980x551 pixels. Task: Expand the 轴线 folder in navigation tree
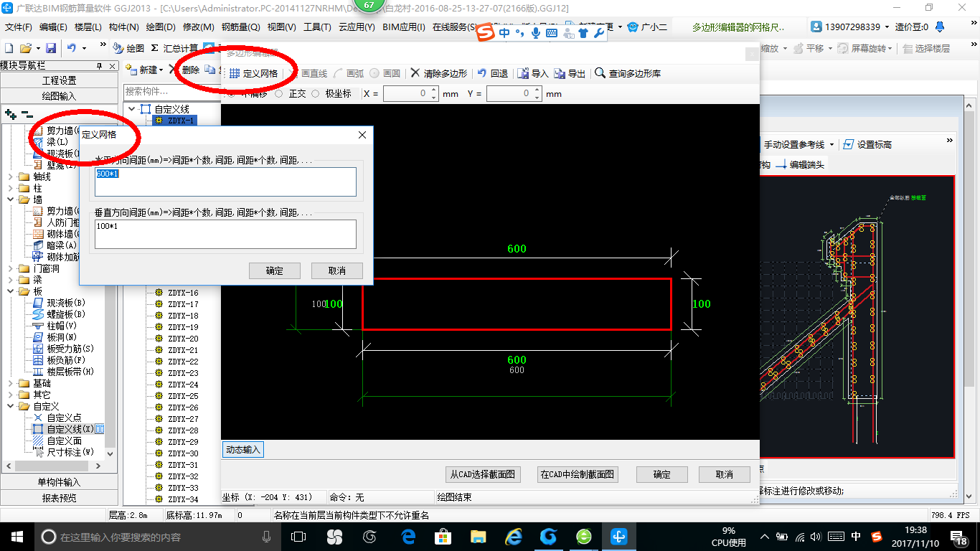(10, 176)
